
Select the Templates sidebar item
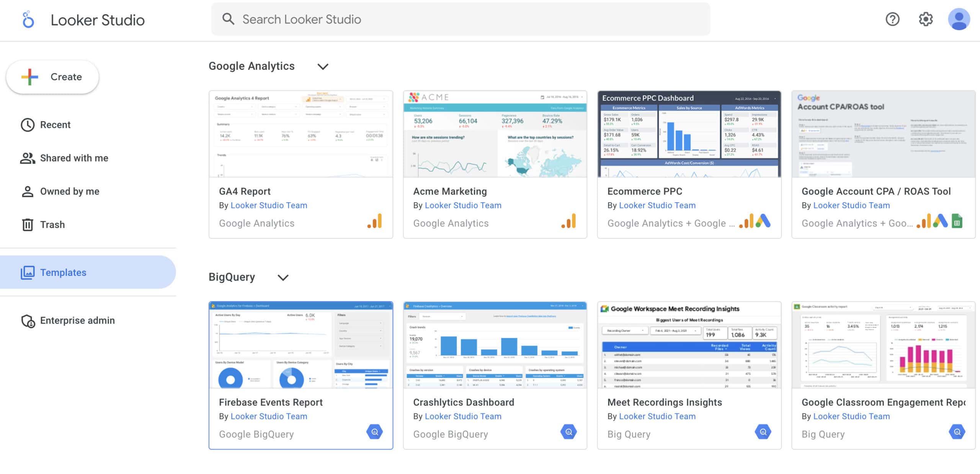[x=88, y=272]
